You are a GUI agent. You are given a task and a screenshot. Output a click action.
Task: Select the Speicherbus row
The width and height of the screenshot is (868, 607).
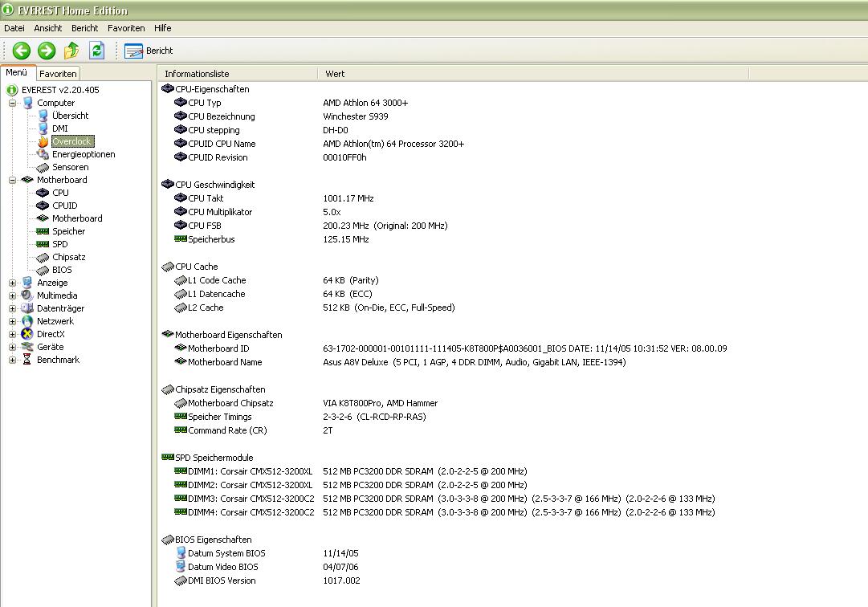(271, 239)
